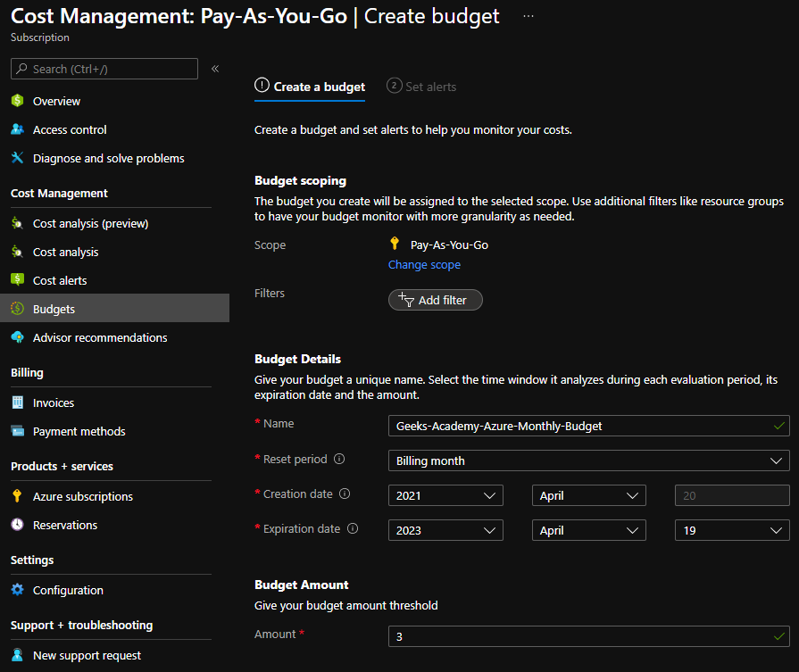Click the Payment methods card icon
Viewport: 799px width, 672px height.
(x=18, y=431)
